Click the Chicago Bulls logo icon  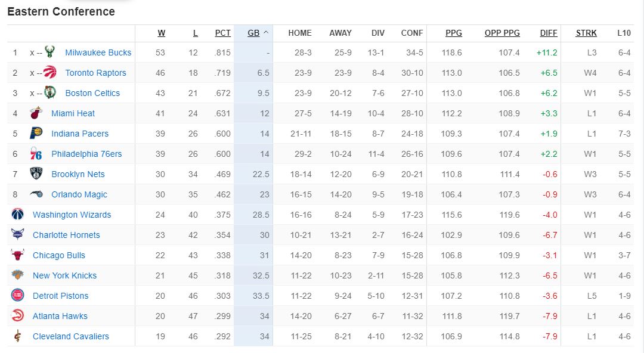[18, 255]
